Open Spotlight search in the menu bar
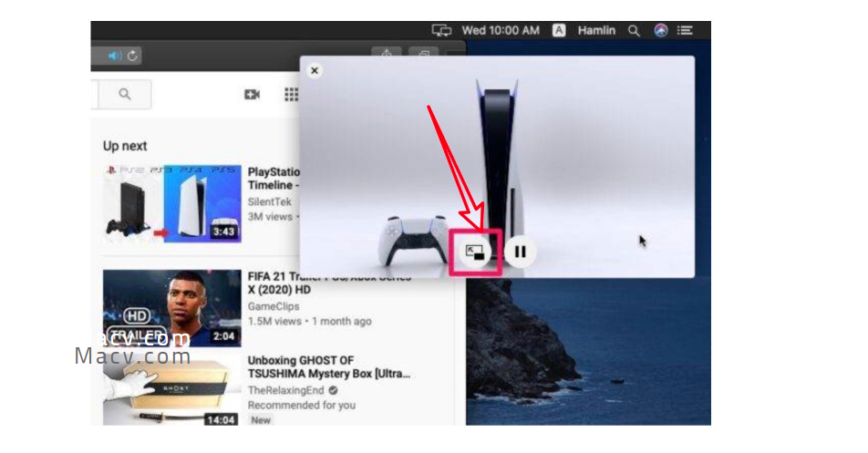The width and height of the screenshot is (868, 453). pos(634,31)
